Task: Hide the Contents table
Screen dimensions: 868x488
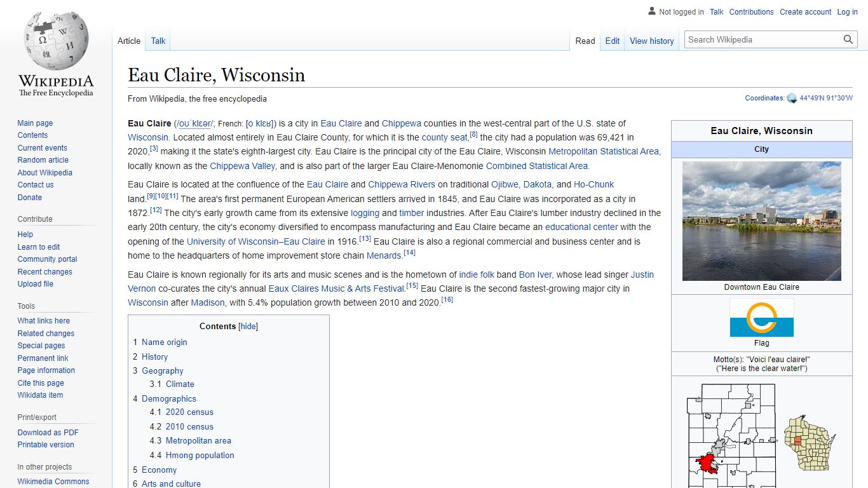Action: coord(248,327)
